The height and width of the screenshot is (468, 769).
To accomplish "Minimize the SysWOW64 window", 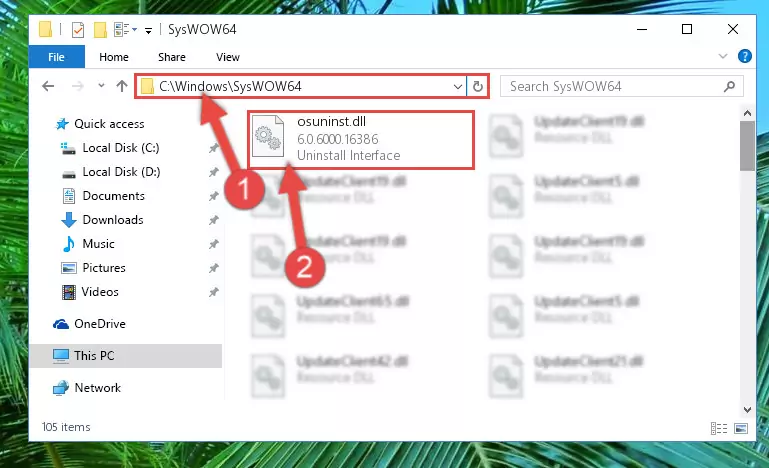I will pos(642,29).
